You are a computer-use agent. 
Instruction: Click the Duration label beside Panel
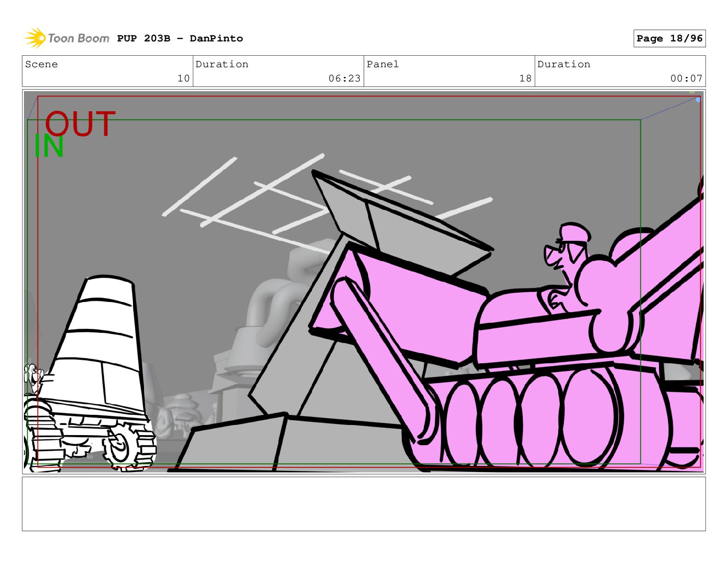[x=564, y=64]
